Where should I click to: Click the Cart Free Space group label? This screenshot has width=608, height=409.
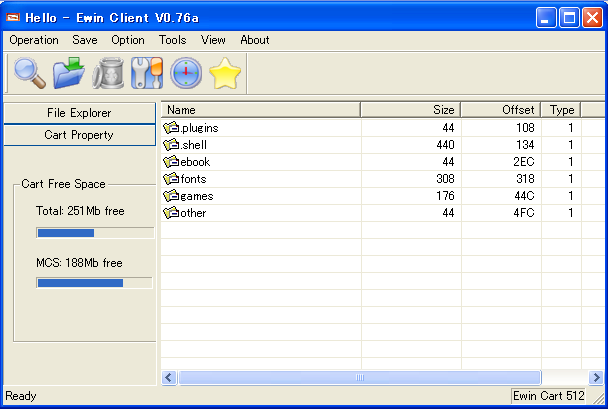coord(63,184)
